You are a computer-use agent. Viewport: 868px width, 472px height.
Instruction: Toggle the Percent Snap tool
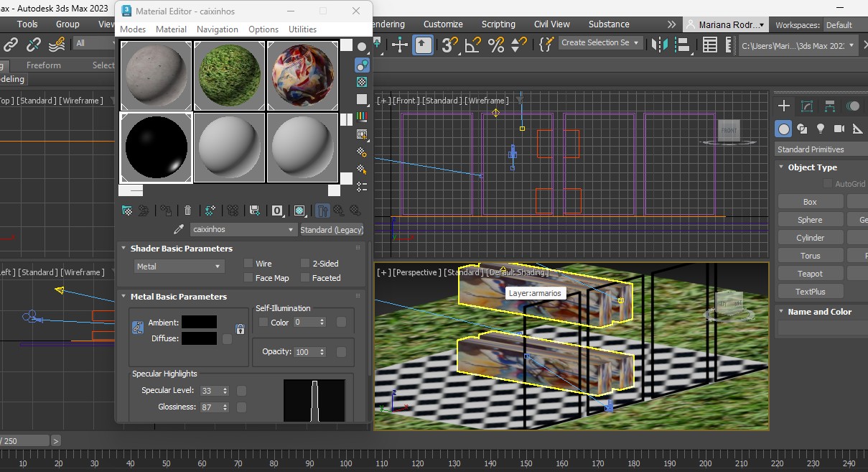(495, 45)
